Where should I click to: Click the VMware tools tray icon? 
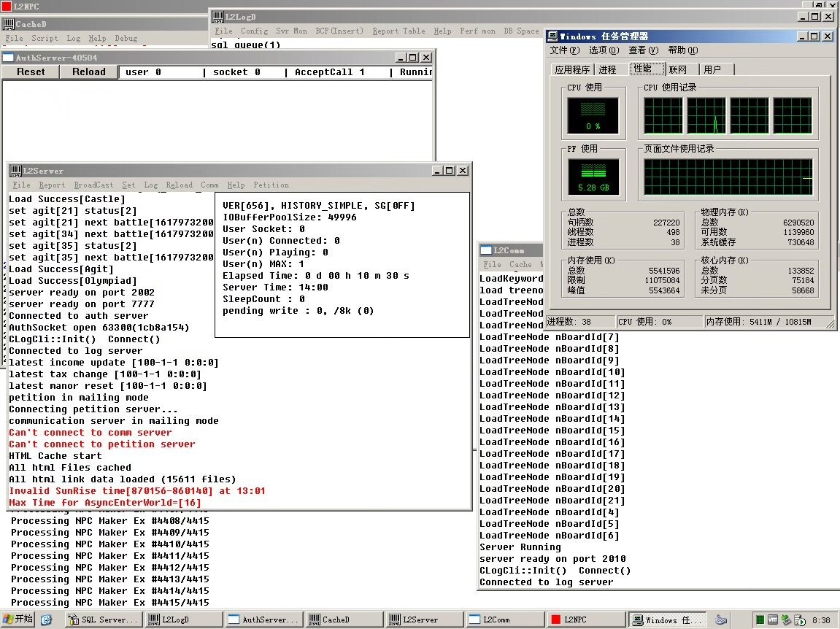tap(772, 620)
